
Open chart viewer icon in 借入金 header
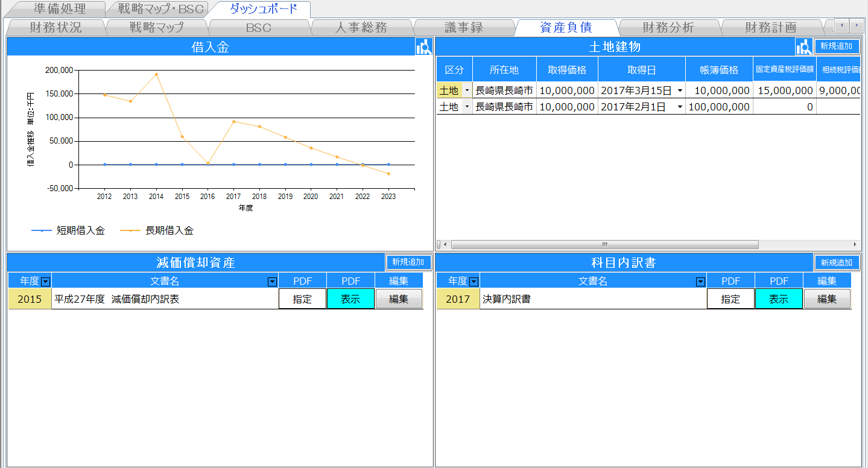(424, 47)
